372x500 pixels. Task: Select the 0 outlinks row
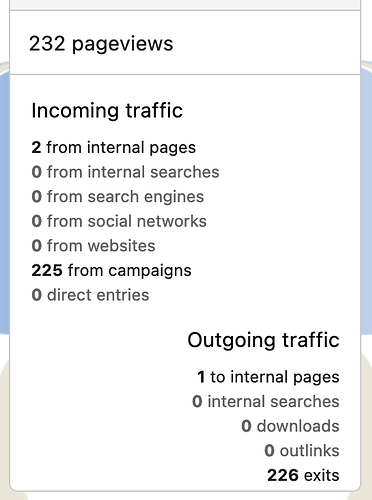point(302,451)
